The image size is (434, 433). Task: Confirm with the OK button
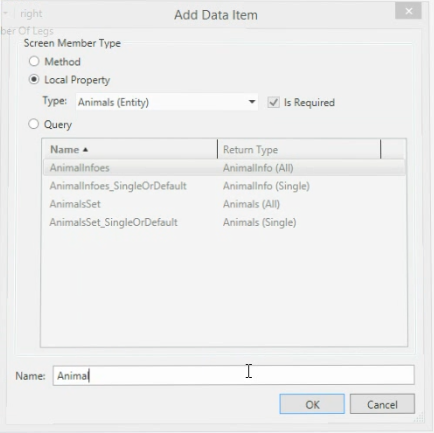coord(312,404)
